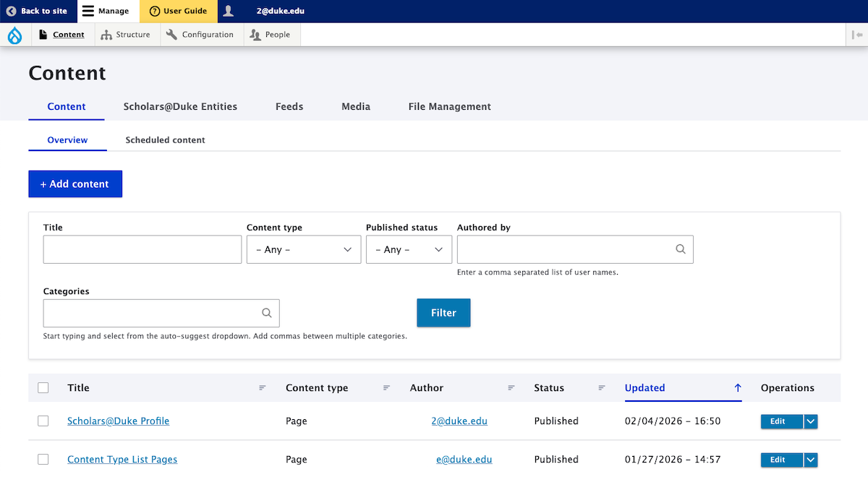
Task: Open the Published status dropdown
Action: point(409,249)
